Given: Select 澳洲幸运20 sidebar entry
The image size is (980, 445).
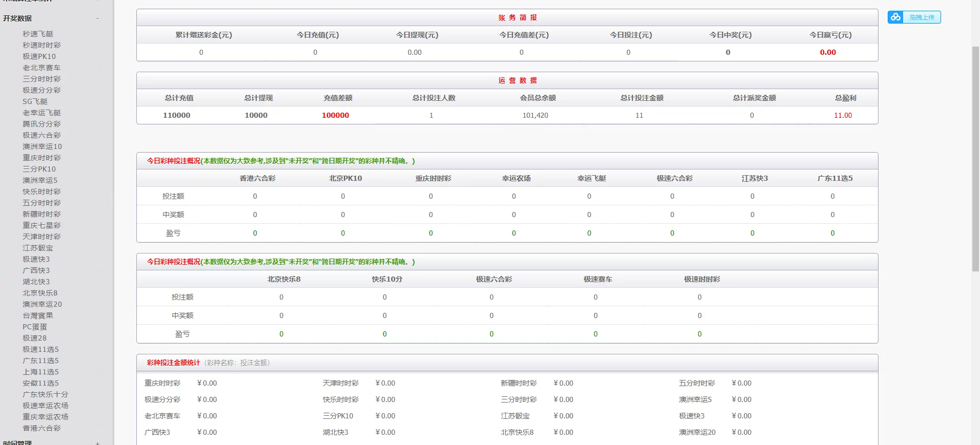Looking at the screenshot, I should tap(42, 304).
